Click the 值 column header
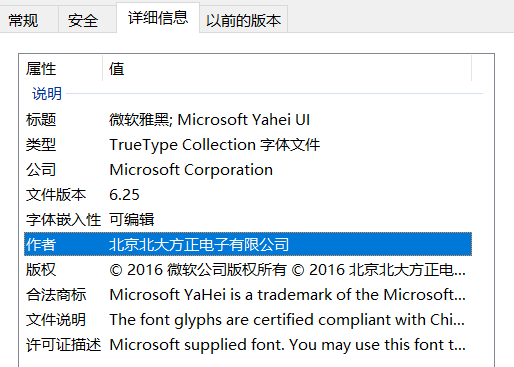514x367 pixels. tap(287, 69)
